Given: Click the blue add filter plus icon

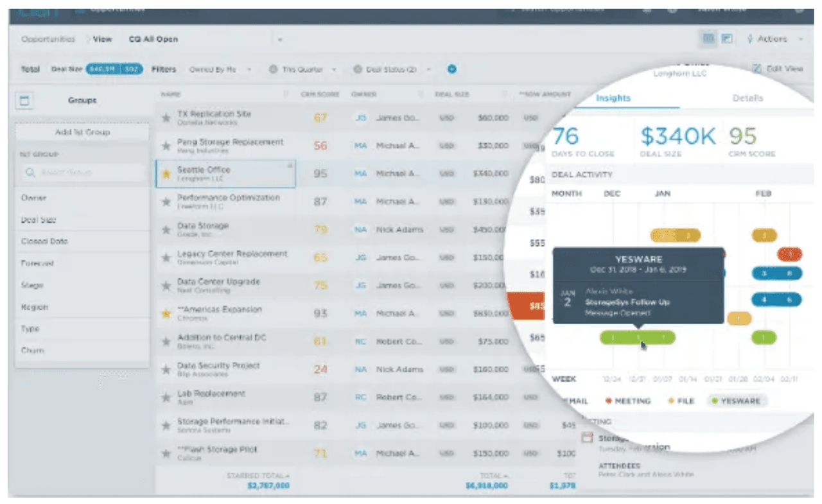Looking at the screenshot, I should (451, 69).
